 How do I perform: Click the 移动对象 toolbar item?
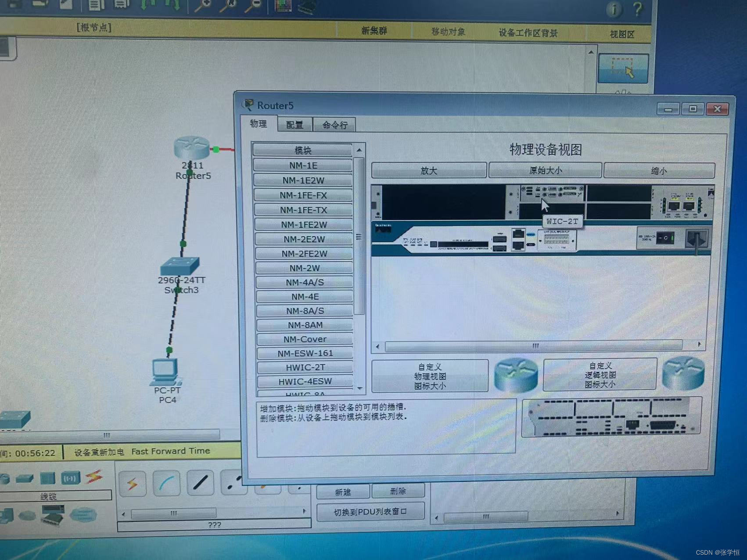pos(448,32)
